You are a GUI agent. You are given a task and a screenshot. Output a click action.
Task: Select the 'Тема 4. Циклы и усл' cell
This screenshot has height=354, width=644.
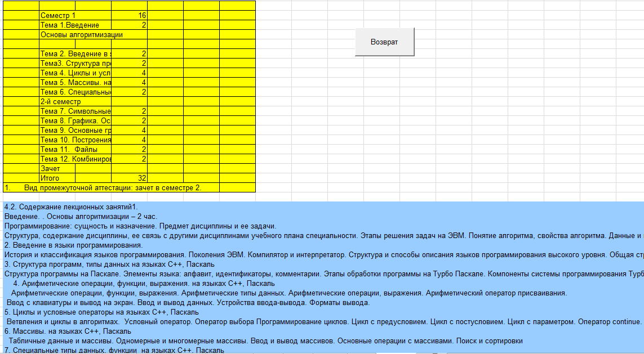pyautogui.click(x=75, y=73)
